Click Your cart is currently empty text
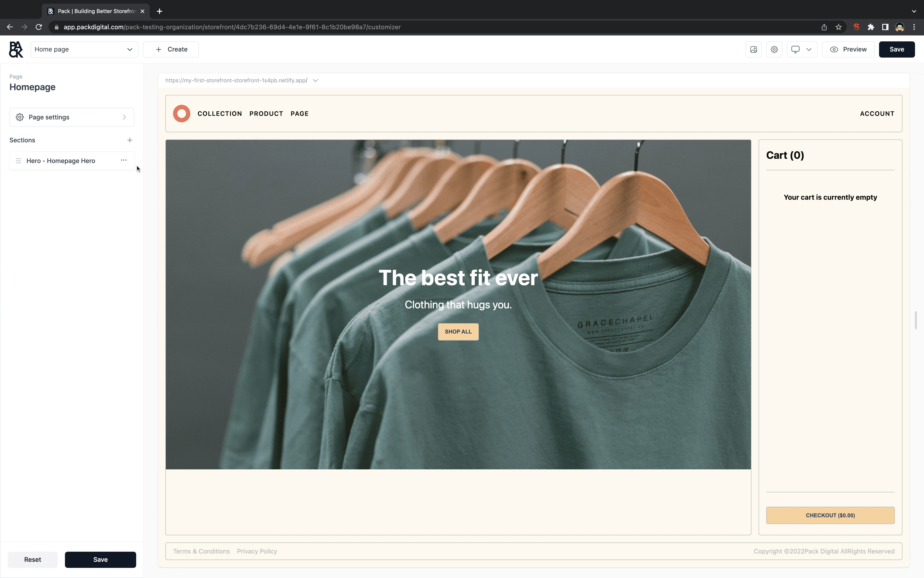 [830, 197]
